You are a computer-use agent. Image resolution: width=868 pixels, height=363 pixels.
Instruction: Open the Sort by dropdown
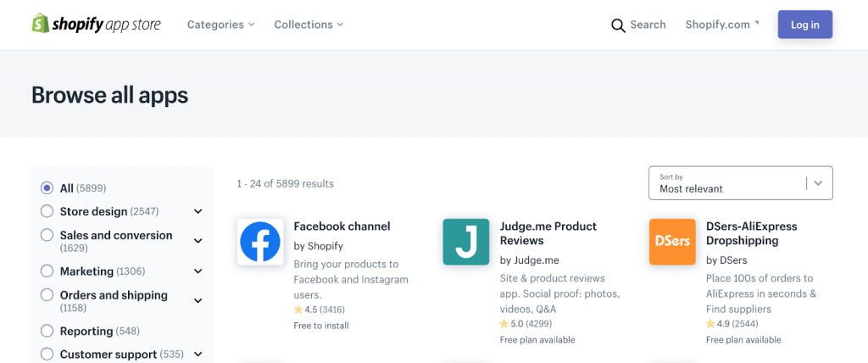click(x=741, y=183)
